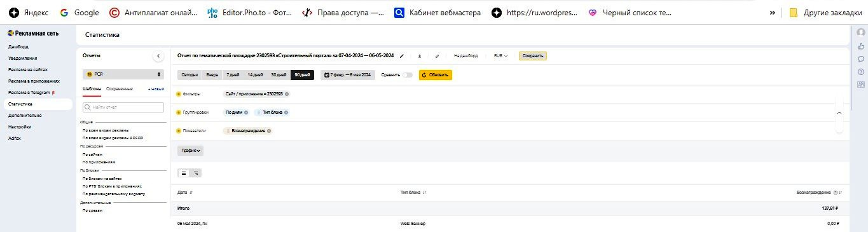This screenshot has width=868, height=232.
Task: Remove the Тип блока grouping chip
Action: [x=287, y=113]
